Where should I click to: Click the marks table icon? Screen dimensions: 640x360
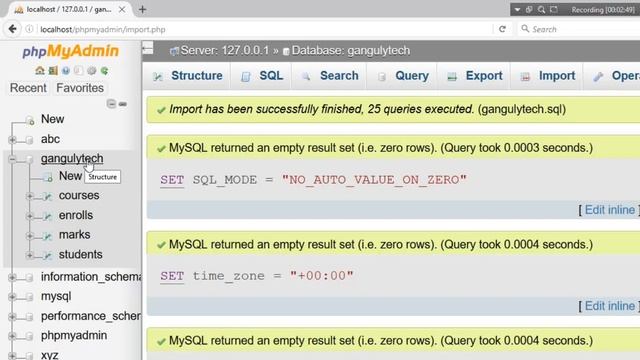tap(48, 236)
